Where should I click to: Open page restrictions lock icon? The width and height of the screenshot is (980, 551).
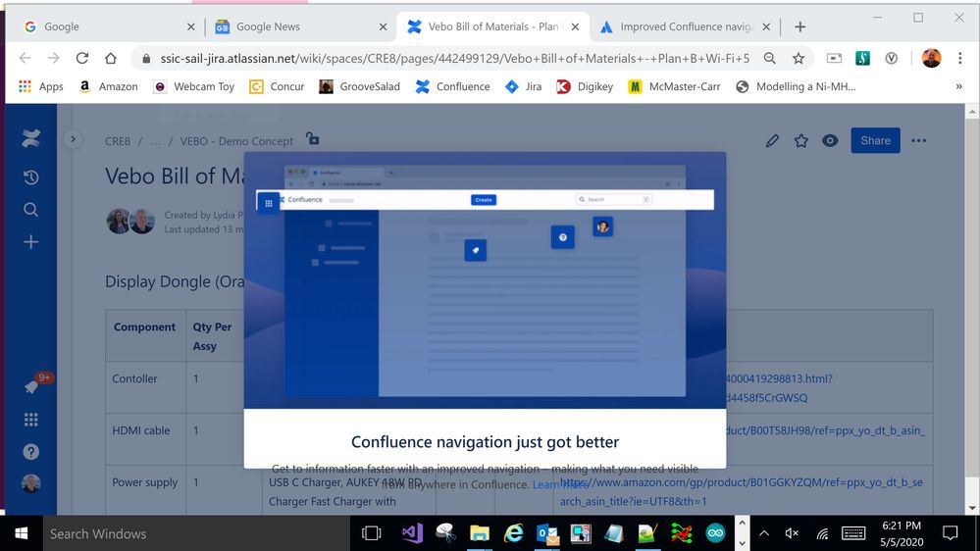[313, 138]
